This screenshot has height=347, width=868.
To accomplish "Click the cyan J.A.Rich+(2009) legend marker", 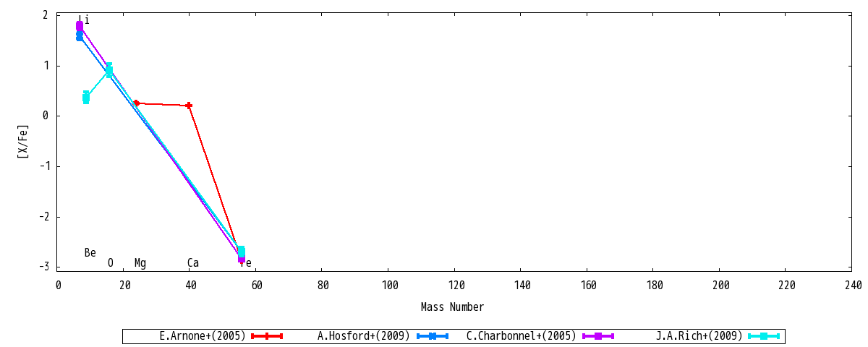I will coord(764,336).
